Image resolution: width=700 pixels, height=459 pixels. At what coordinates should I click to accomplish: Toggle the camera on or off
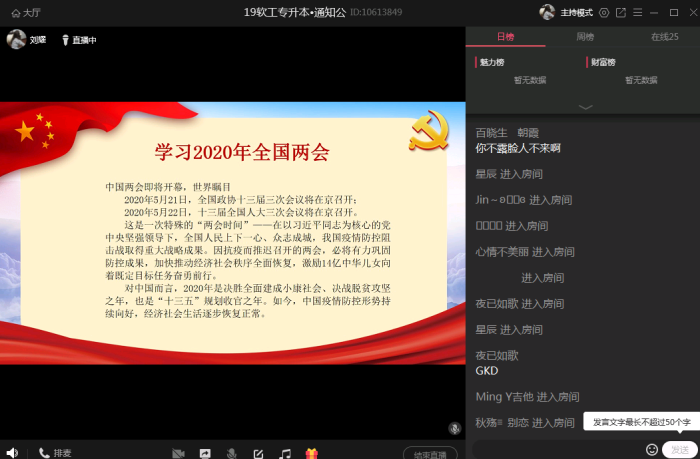(178, 453)
